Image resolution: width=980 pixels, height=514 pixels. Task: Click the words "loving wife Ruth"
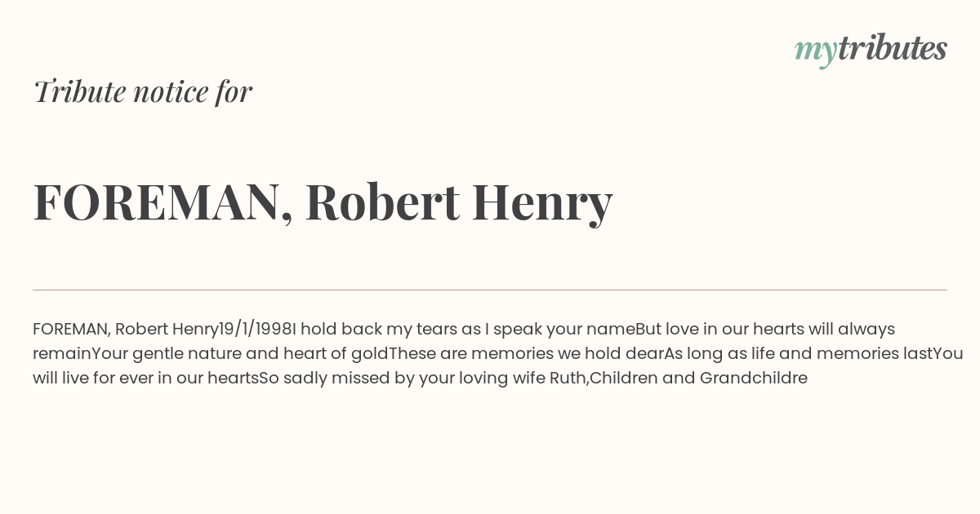(519, 378)
